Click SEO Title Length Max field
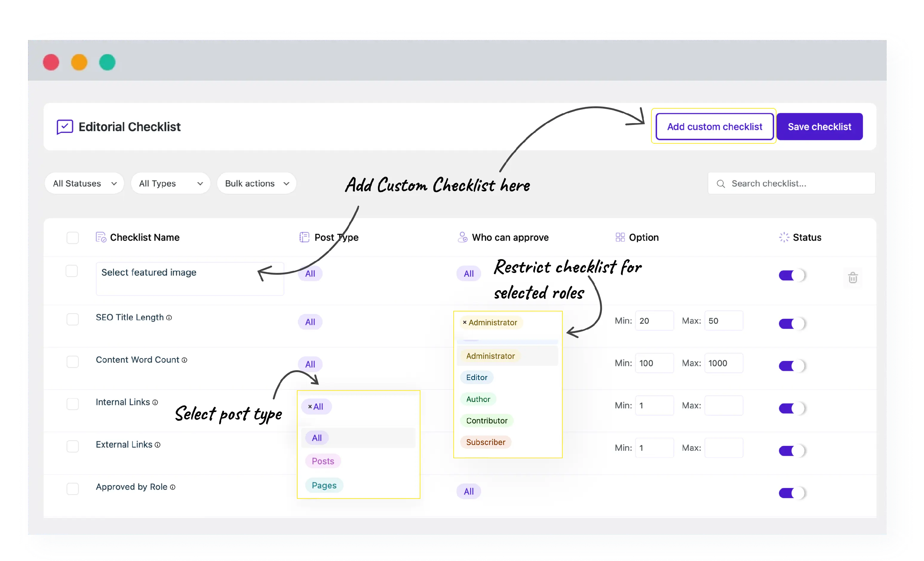Viewport: 924px width, 561px height. (724, 321)
